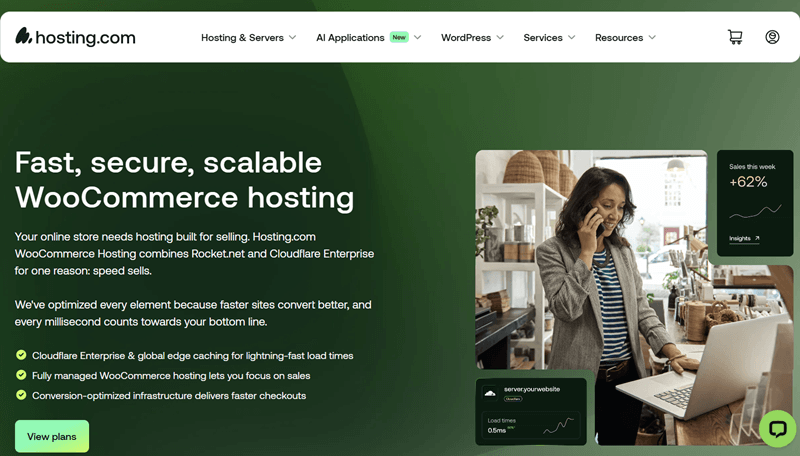Screen dimensions: 800x456
Task: Follow the Insights link
Action: tap(744, 238)
